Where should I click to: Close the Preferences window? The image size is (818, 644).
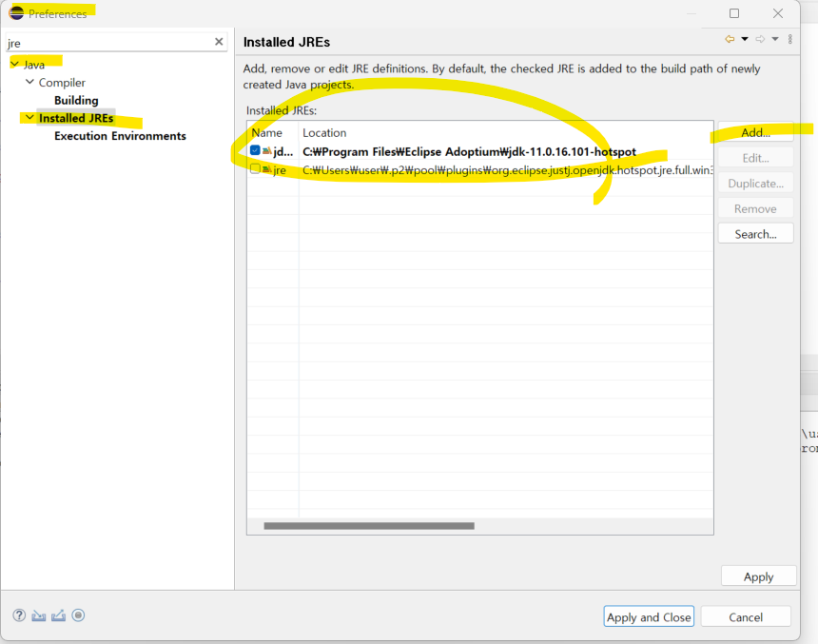pos(778,13)
